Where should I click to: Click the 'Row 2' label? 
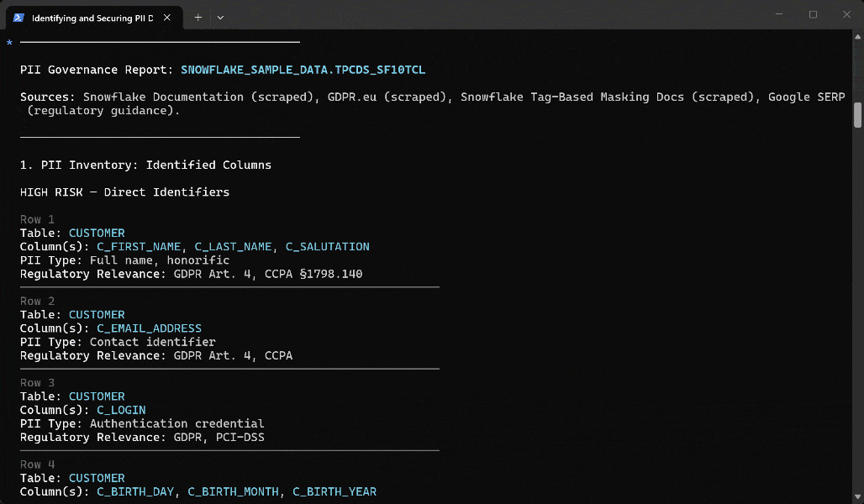(x=38, y=302)
